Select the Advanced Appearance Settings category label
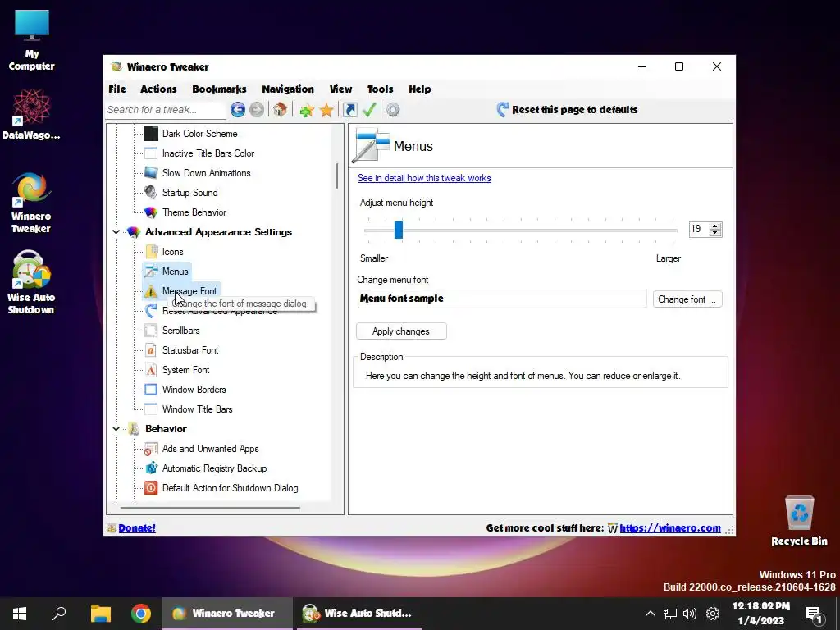This screenshot has height=630, width=840. [x=218, y=232]
